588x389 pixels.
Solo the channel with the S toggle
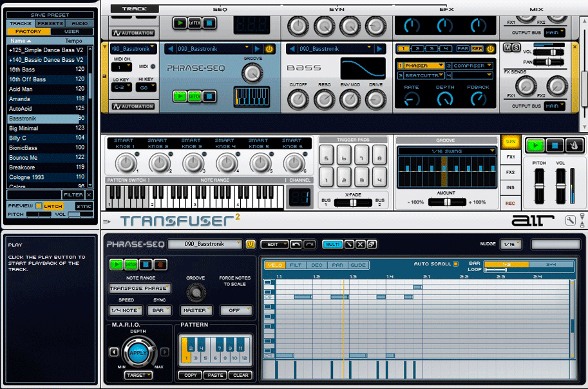517,47
